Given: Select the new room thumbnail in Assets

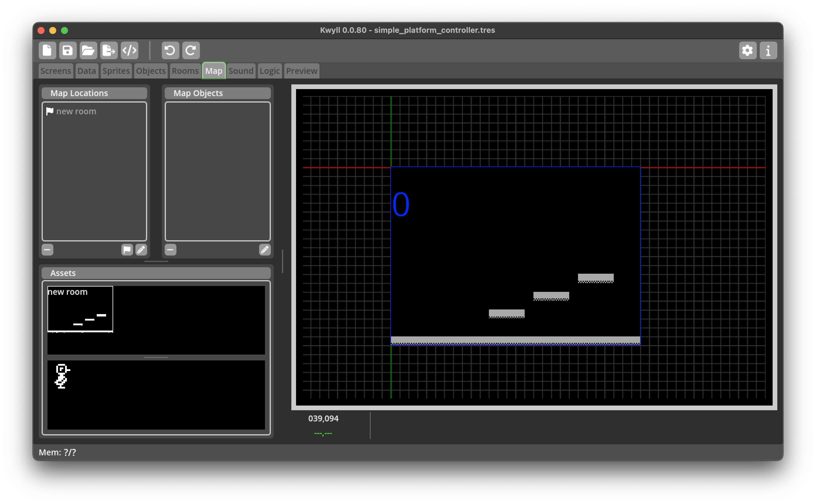Looking at the screenshot, I should (x=80, y=309).
